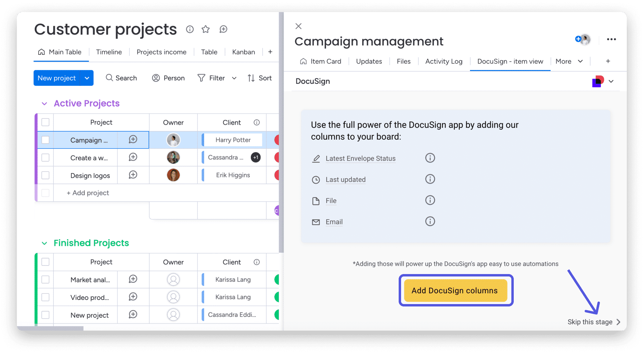
Task: Check the Create a w... row checkbox
Action: click(45, 158)
